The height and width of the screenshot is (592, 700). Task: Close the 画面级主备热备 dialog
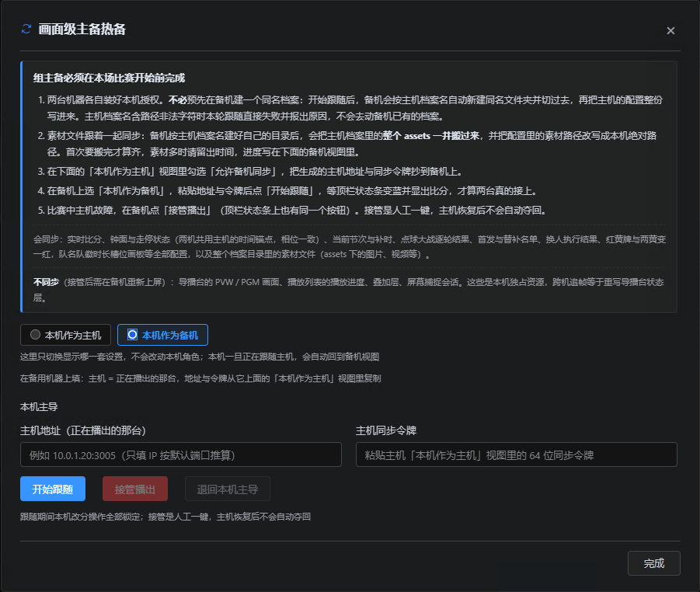[670, 30]
